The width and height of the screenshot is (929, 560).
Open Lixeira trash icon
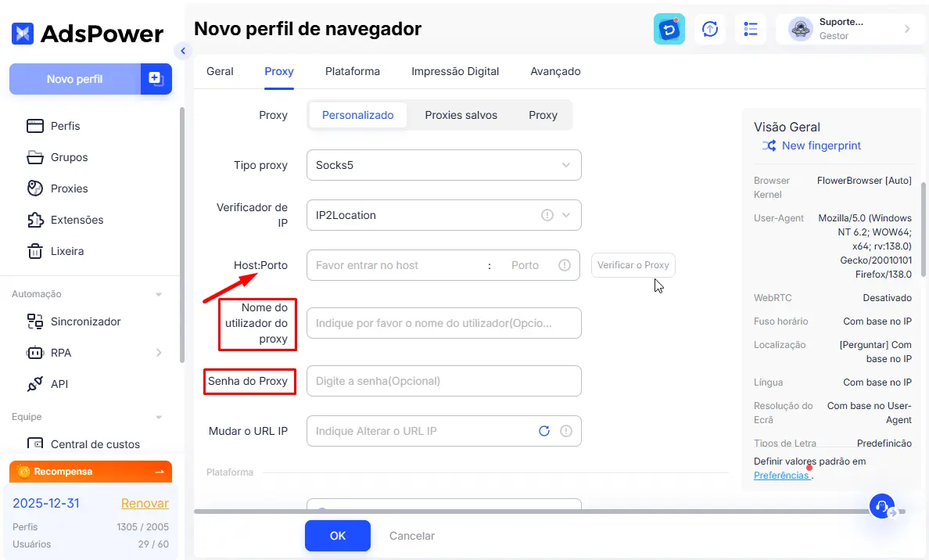(35, 251)
